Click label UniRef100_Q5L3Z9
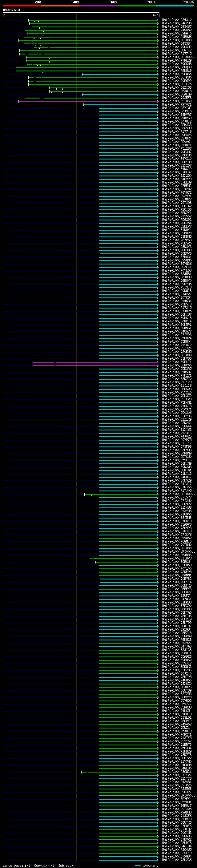 [x=176, y=396]
